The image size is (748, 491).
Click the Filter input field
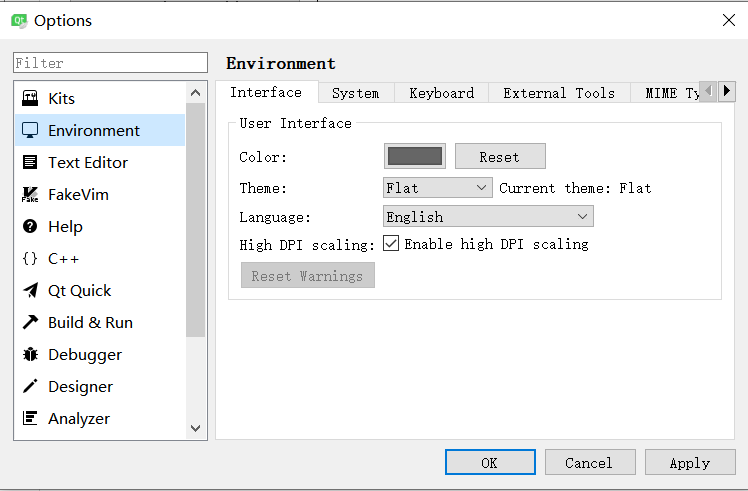coord(110,63)
